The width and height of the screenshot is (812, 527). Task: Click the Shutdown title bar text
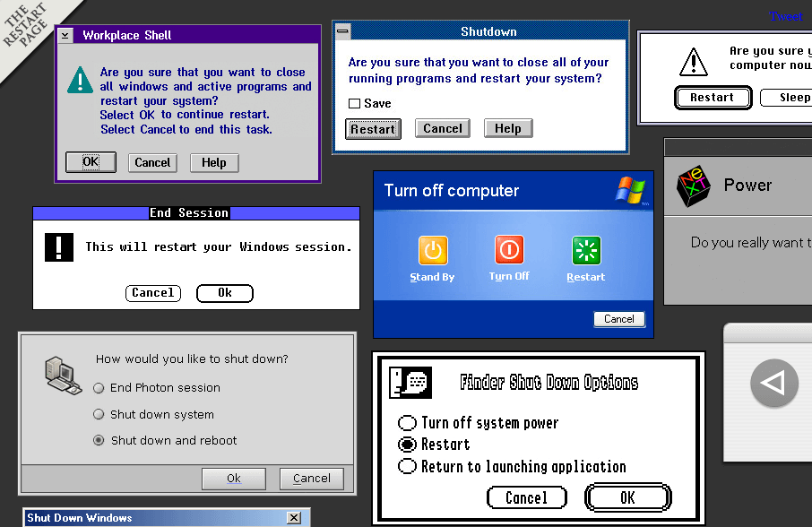tap(488, 31)
